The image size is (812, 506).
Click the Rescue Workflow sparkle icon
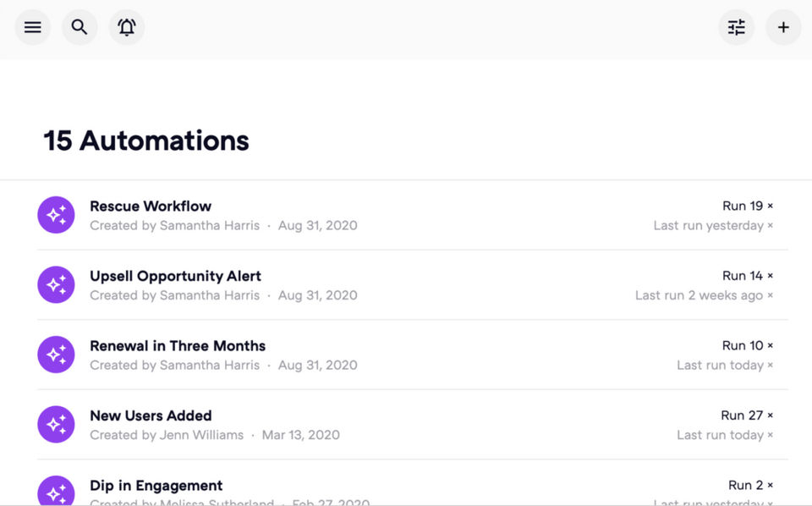(56, 215)
